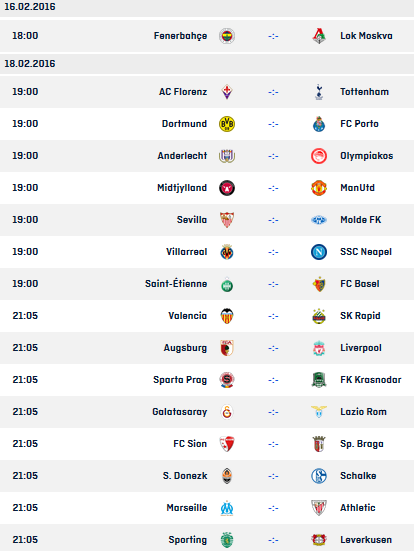The height and width of the screenshot is (551, 414).
Task: Click the Liverpool club crest
Action: (x=319, y=348)
